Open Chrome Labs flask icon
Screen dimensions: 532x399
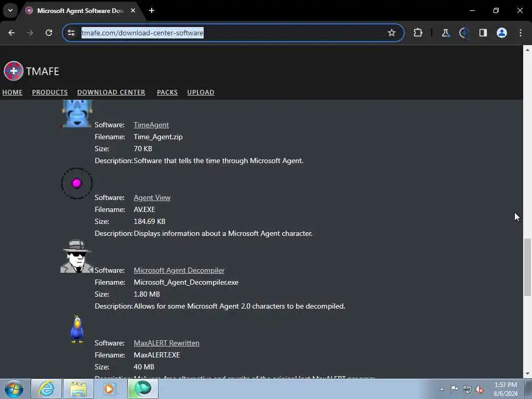445,33
